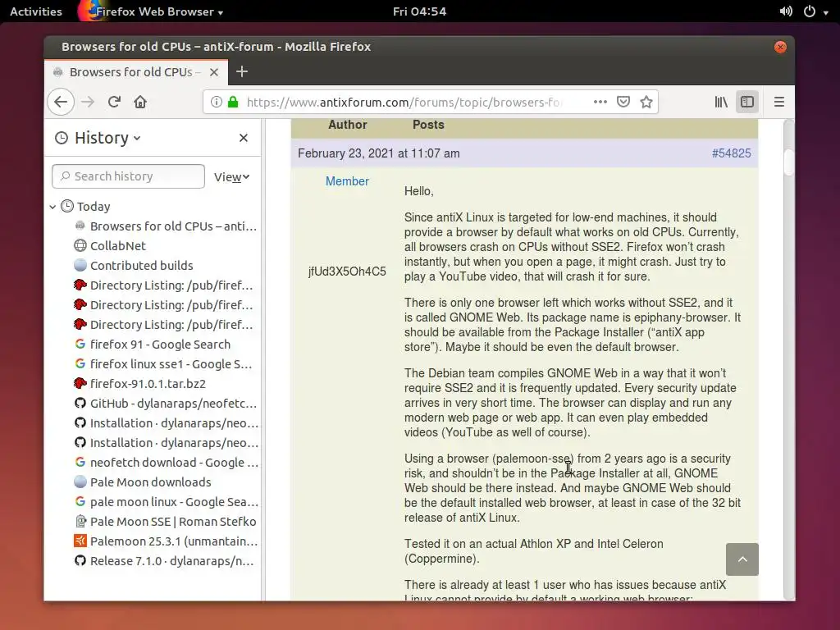Open the Contributed builds history entry
This screenshot has height=630, width=840.
coord(134,266)
